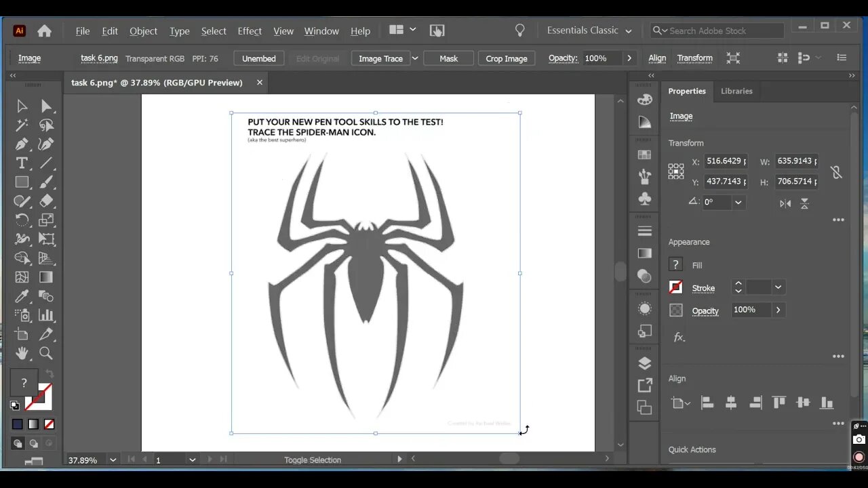
Task: Expand Opacity arrow in control bar
Action: click(x=629, y=58)
